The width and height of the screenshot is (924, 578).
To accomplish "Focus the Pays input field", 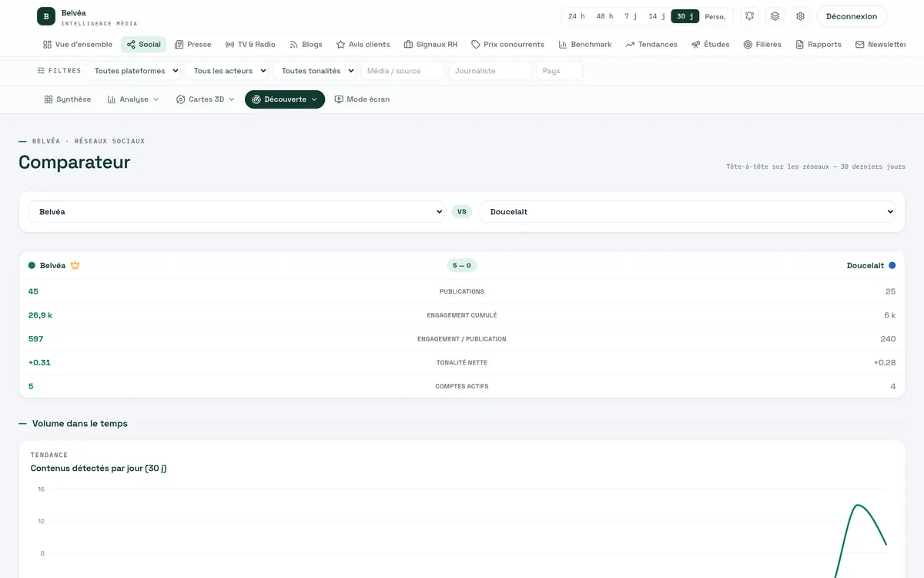I will tap(560, 71).
